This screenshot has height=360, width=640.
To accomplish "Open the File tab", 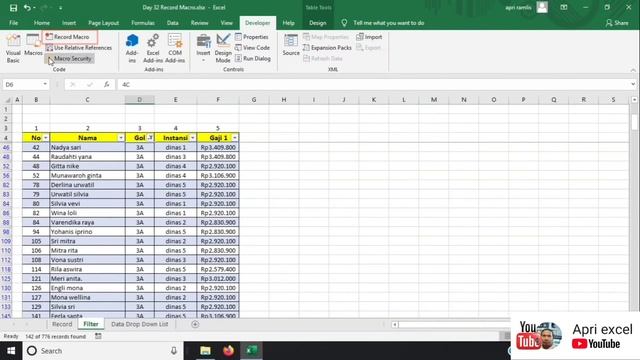I will tap(13, 23).
